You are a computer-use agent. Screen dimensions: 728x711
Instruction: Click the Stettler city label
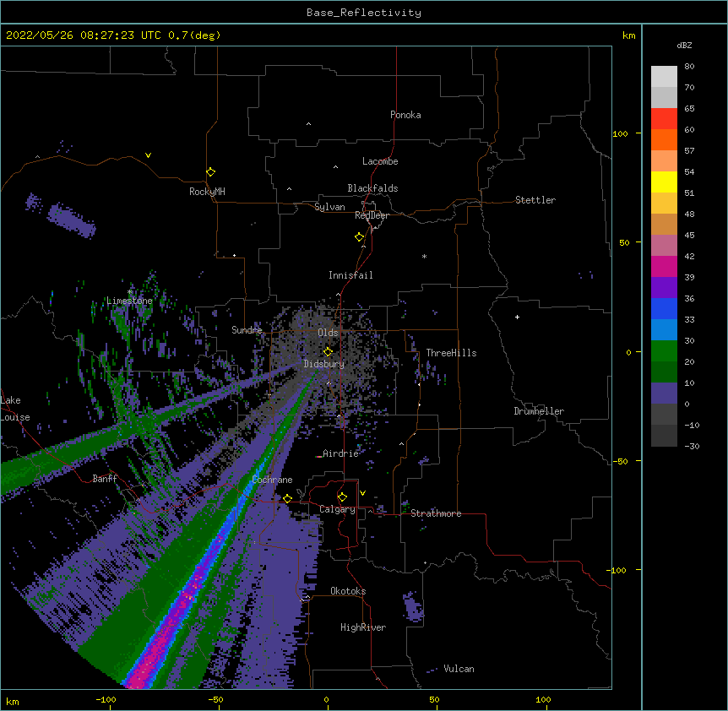click(535, 200)
